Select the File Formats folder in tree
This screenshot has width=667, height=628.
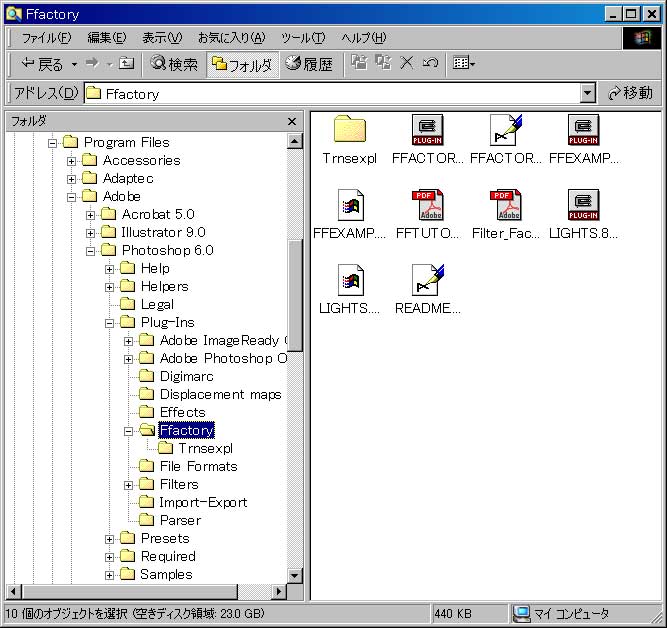188,466
